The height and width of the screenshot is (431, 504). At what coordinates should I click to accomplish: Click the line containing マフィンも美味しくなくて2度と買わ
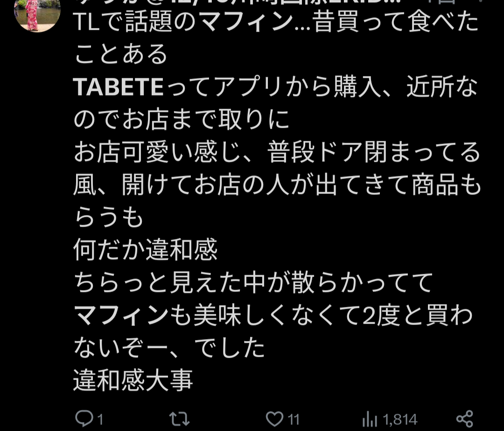pyautogui.click(x=273, y=315)
